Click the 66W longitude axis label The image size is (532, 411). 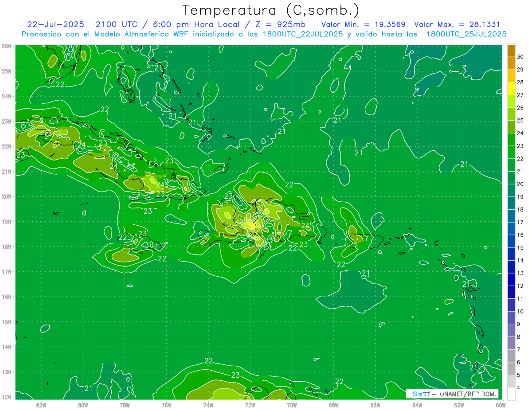click(376, 405)
